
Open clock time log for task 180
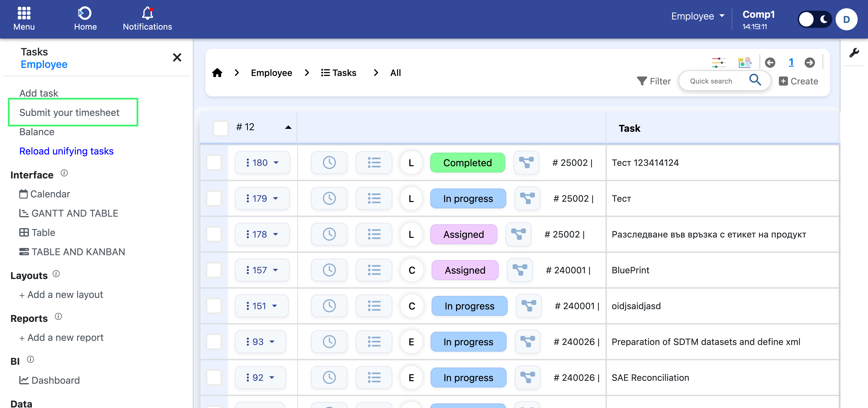click(329, 163)
